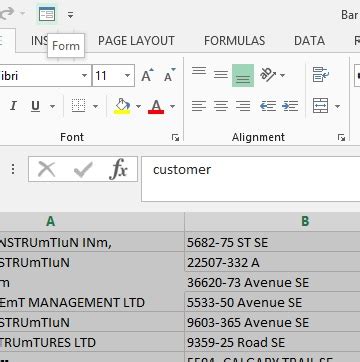Apply borders with the borders icon

(x=79, y=106)
